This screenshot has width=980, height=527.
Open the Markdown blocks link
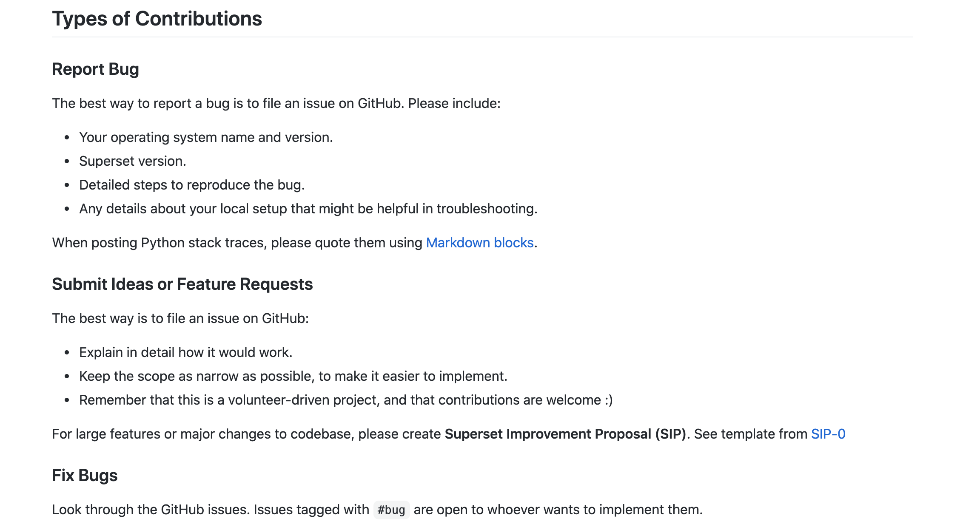coord(479,243)
